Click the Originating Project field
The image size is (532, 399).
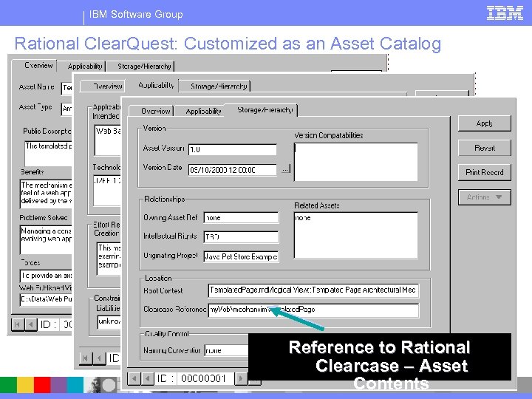click(x=241, y=256)
